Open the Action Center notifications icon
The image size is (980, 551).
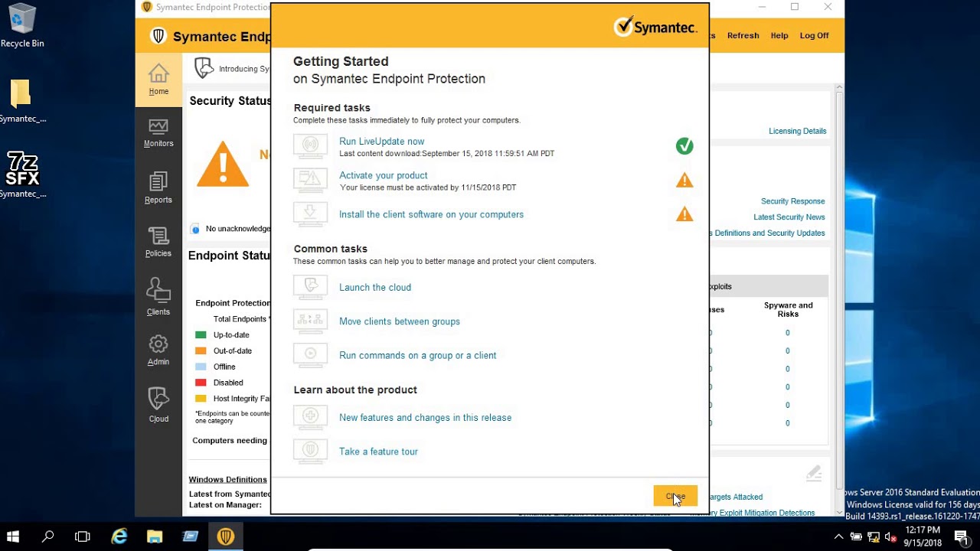962,536
